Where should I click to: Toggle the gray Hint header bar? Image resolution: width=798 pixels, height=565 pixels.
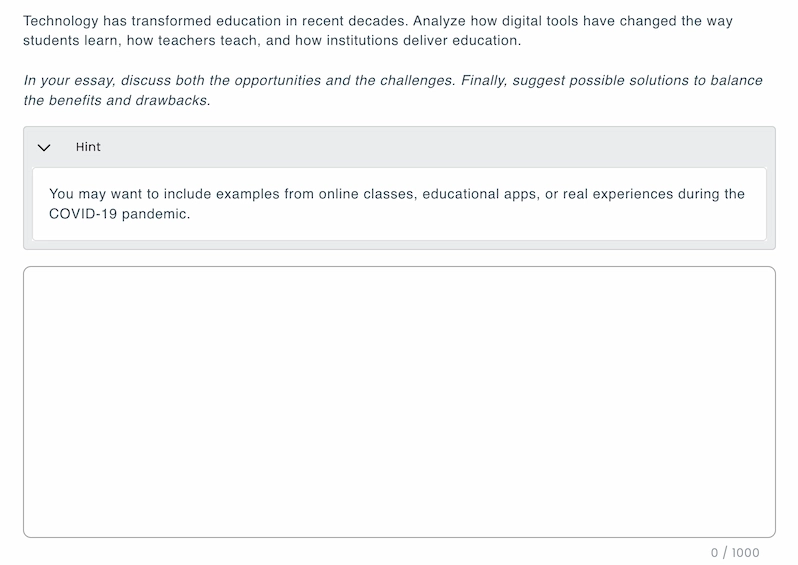point(400,147)
